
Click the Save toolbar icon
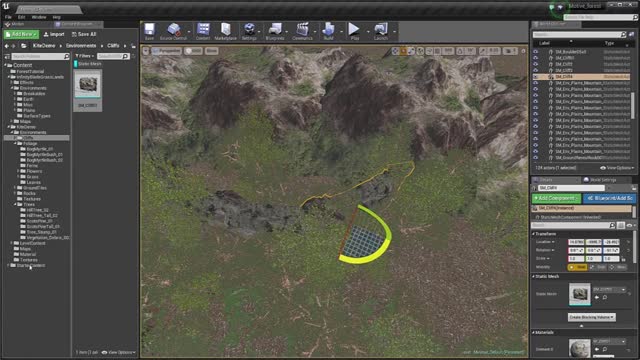pyautogui.click(x=149, y=31)
